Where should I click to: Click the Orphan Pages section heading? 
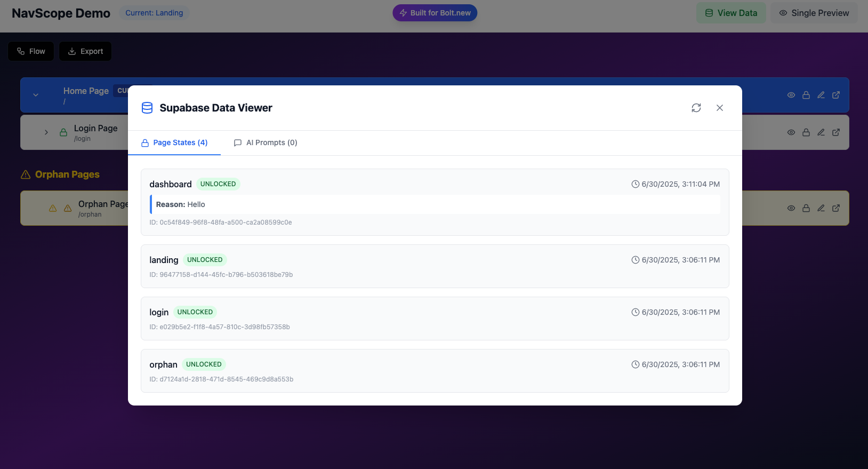tap(67, 174)
